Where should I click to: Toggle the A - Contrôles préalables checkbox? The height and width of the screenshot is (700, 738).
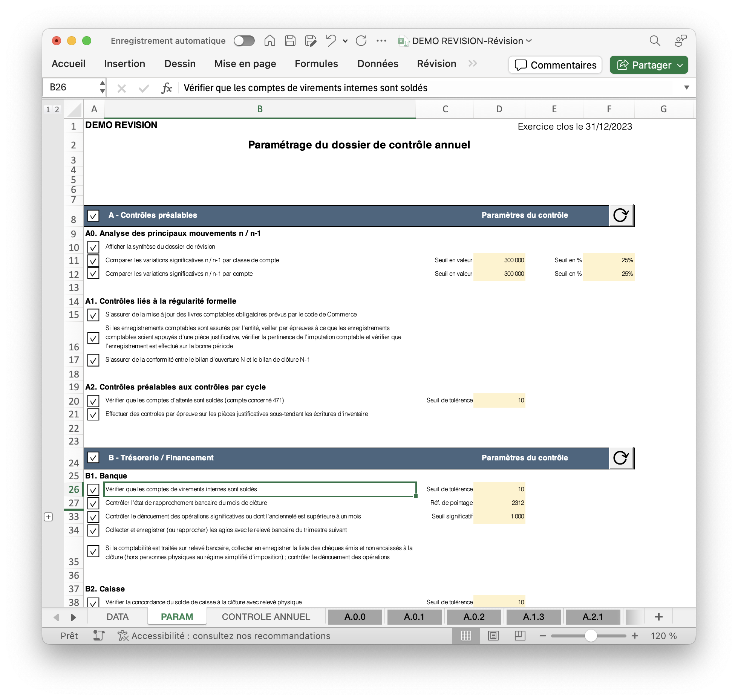pos(93,216)
